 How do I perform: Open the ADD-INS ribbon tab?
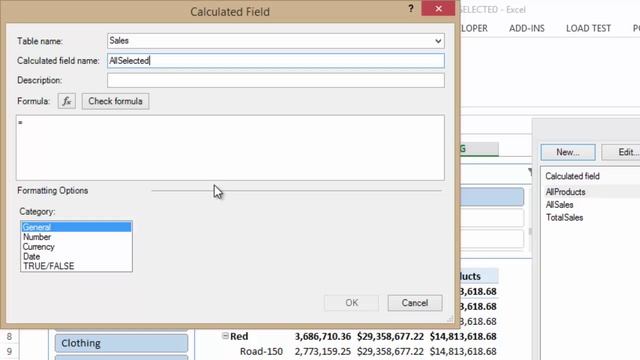pyautogui.click(x=527, y=28)
